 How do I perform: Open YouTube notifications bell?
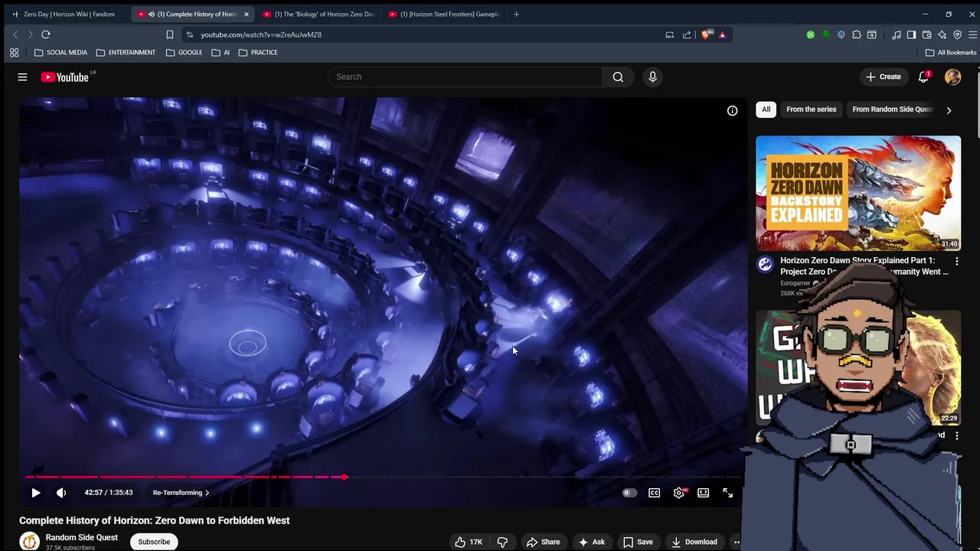(924, 77)
